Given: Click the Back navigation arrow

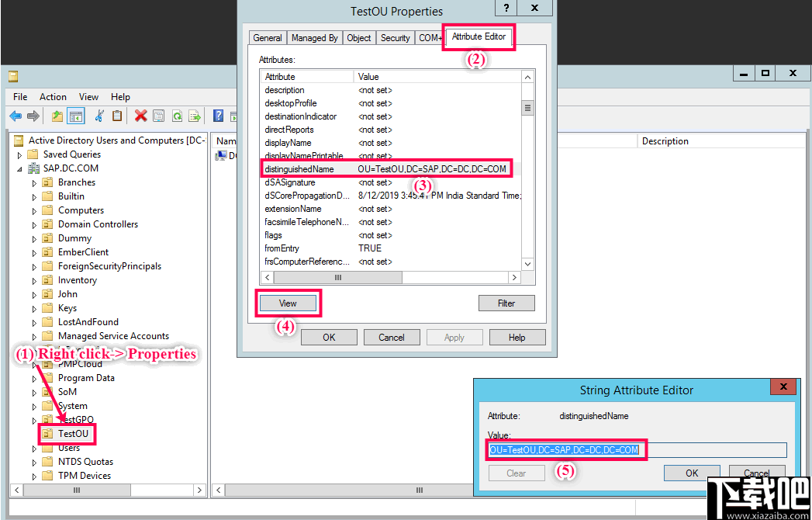Looking at the screenshot, I should pyautogui.click(x=15, y=116).
